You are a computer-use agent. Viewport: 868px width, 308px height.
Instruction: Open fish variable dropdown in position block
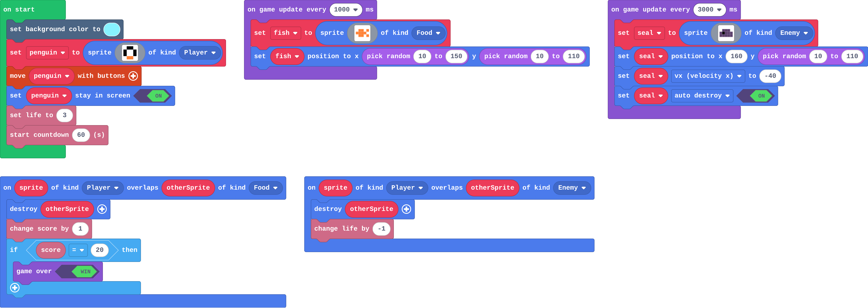pos(287,56)
